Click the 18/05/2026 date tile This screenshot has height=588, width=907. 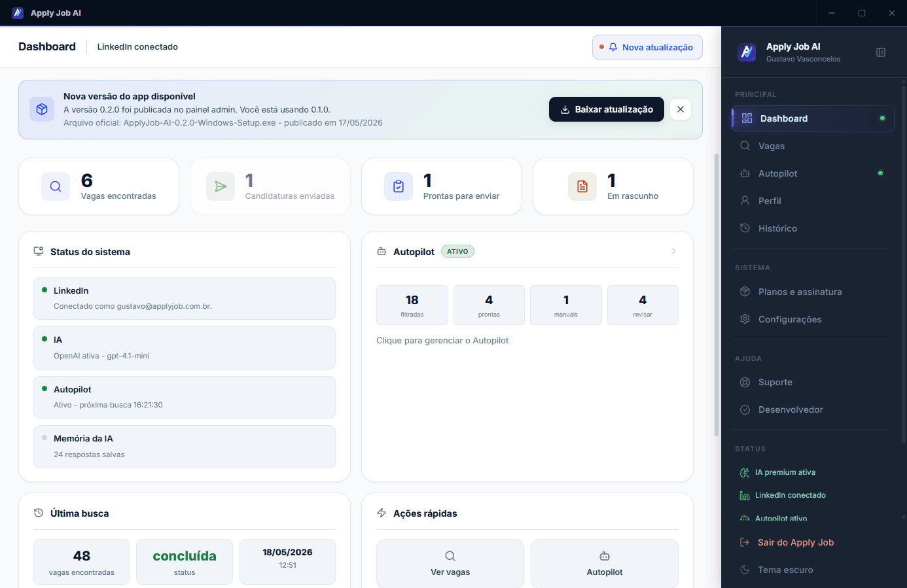[287, 562]
